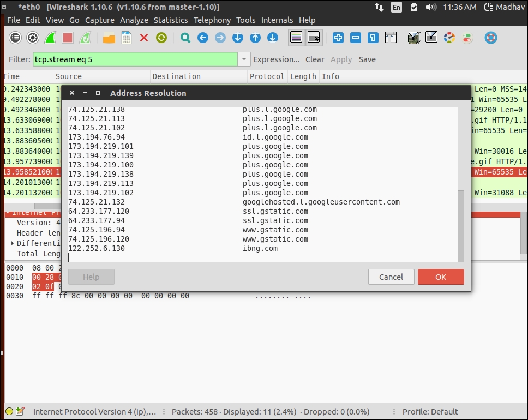Open the coloring rules editor
528x420 pixels.
click(449, 38)
